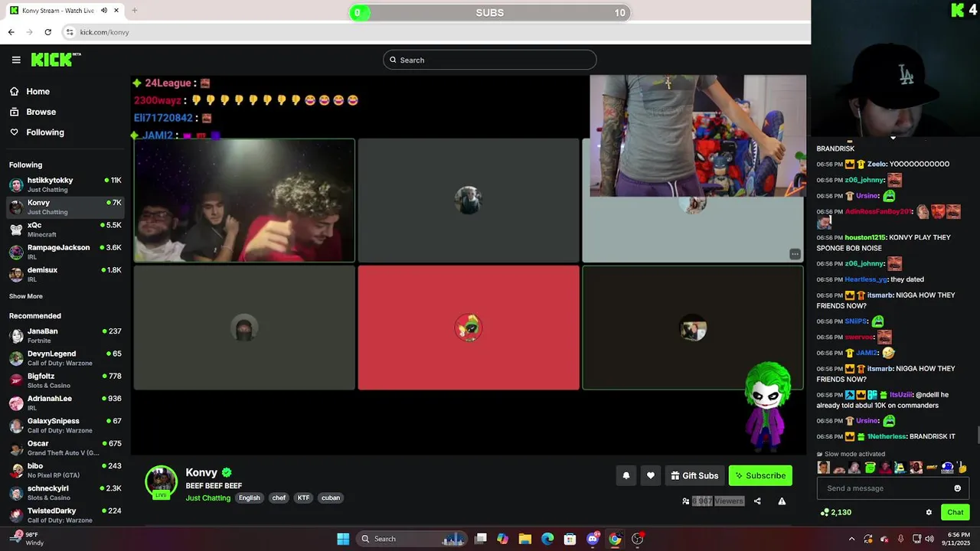Open AdrianahLee recommended channel
The image size is (980, 551).
(x=65, y=403)
